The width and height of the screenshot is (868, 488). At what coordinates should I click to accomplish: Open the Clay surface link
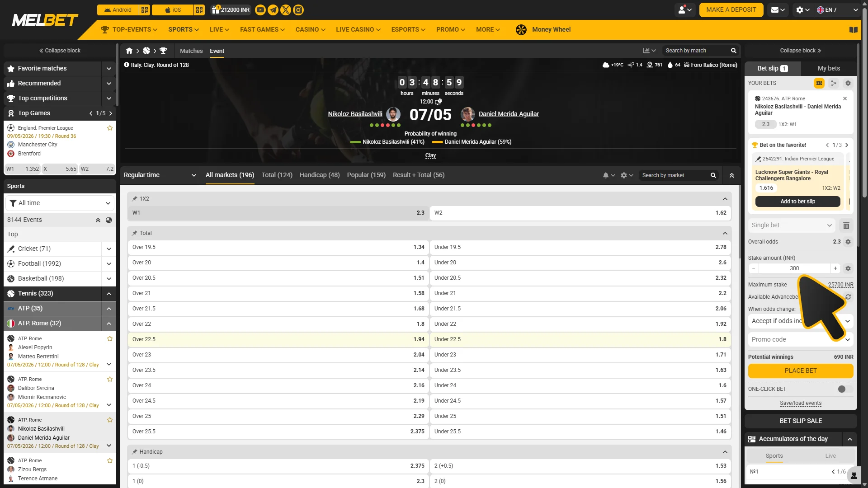430,156
